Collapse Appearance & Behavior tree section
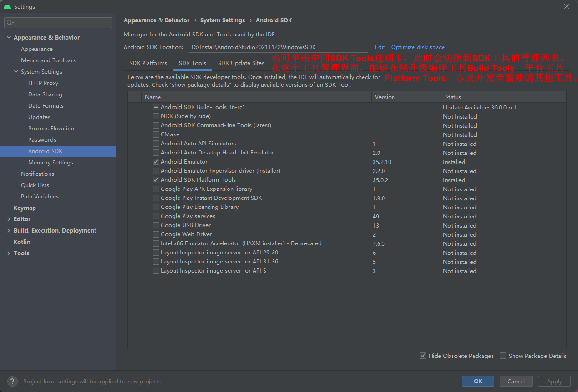The width and height of the screenshot is (578, 392). click(9, 38)
